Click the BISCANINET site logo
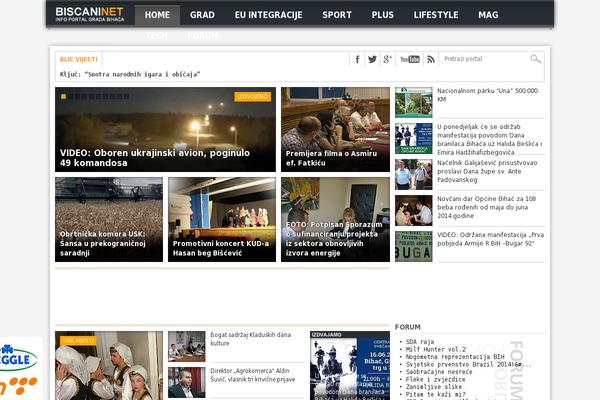 pyautogui.click(x=90, y=14)
